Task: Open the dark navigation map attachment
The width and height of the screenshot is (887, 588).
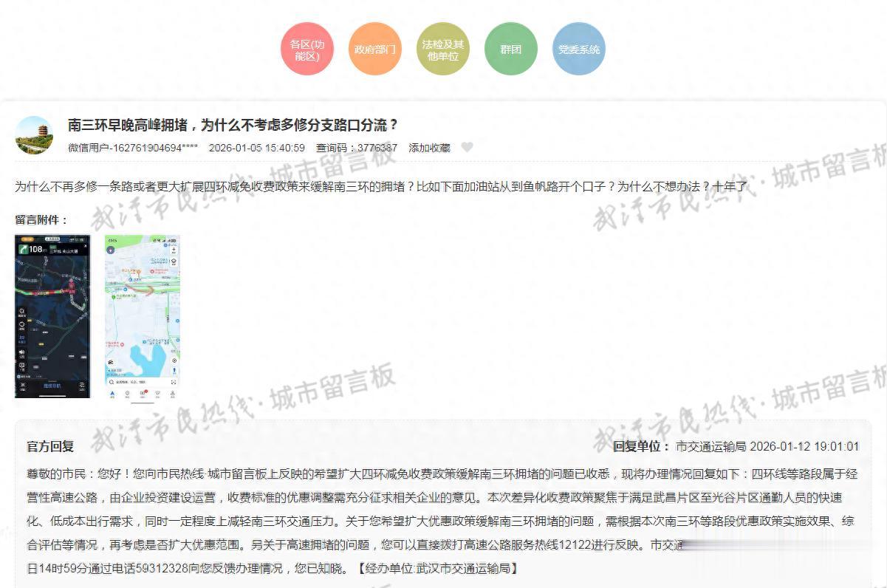Action: (x=52, y=316)
